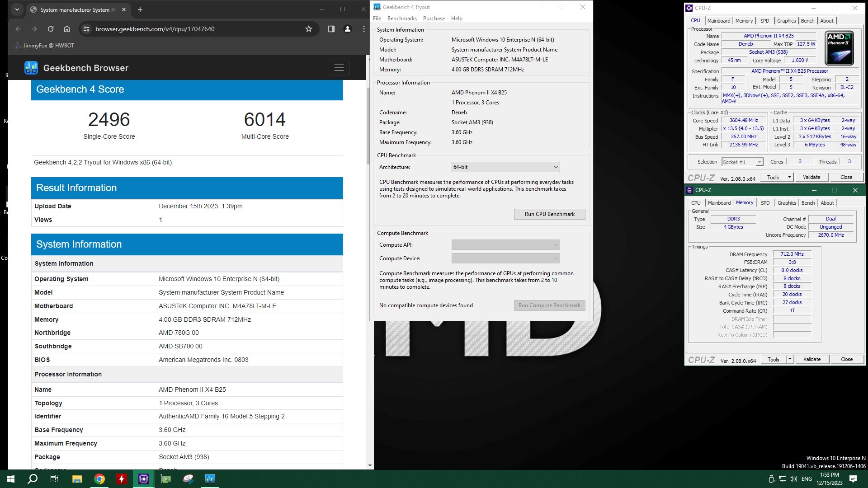The width and height of the screenshot is (868, 488).
Task: Close the System manufacturer browser tab
Action: [124, 9]
